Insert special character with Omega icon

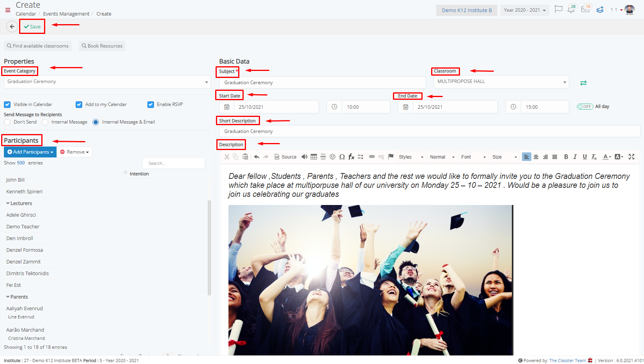[x=342, y=157]
